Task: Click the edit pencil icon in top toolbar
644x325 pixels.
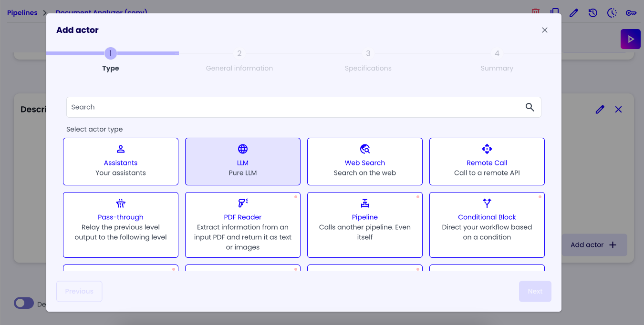Action: [x=574, y=13]
